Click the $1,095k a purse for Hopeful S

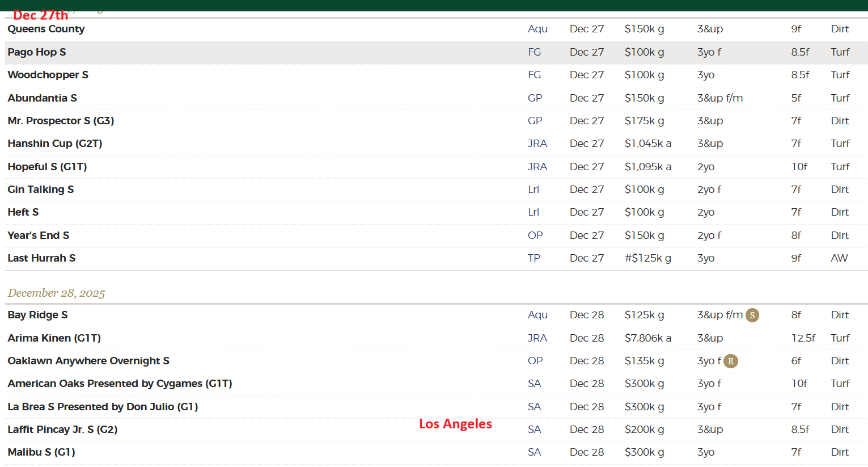point(648,167)
